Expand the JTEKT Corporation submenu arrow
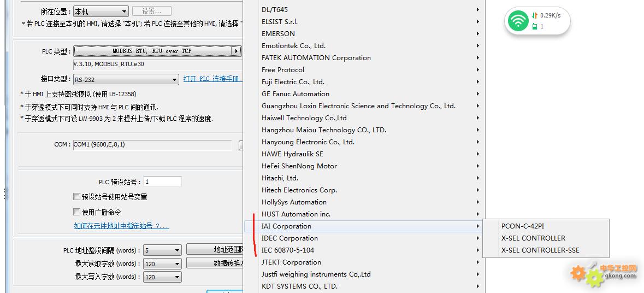644x293 pixels. pyautogui.click(x=478, y=262)
